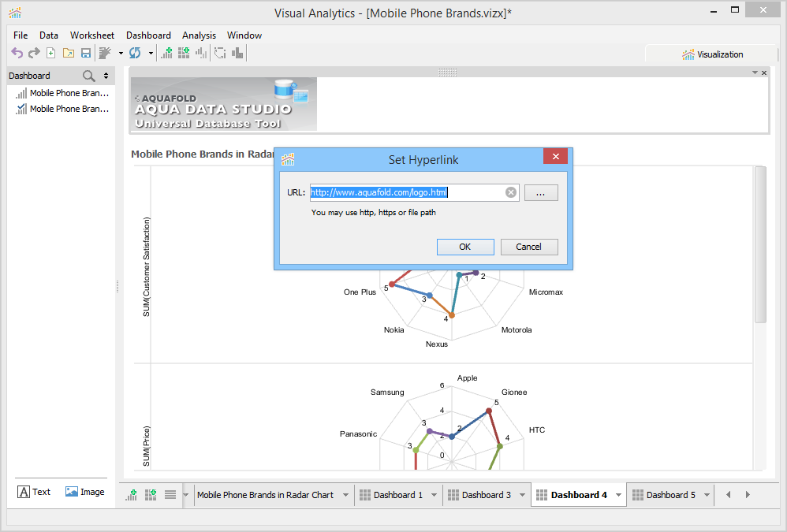Screen dimensions: 787x532
Task: Click the Panasonic label in Price chart
Action: click(x=358, y=433)
